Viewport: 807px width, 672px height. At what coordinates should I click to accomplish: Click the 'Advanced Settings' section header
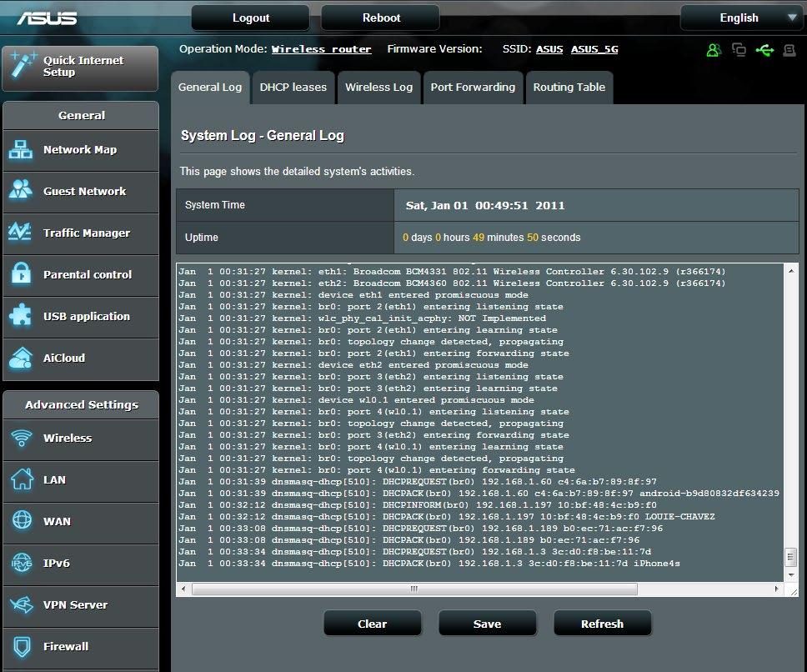[x=82, y=405]
